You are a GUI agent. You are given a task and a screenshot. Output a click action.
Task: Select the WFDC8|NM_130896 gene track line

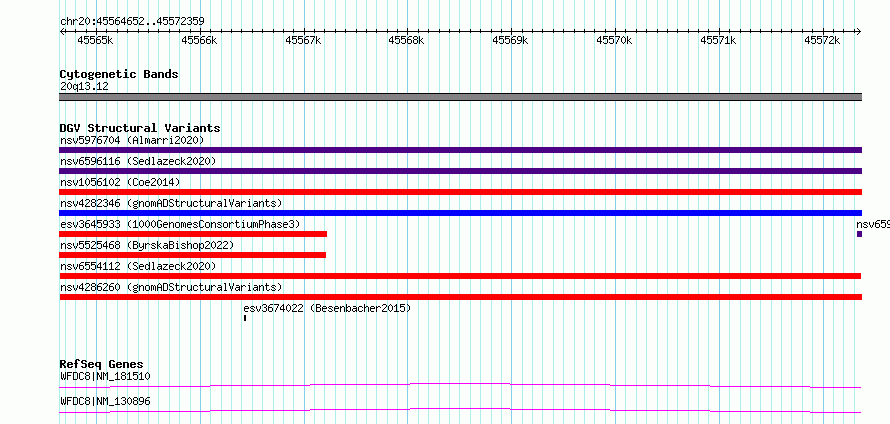tap(460, 410)
